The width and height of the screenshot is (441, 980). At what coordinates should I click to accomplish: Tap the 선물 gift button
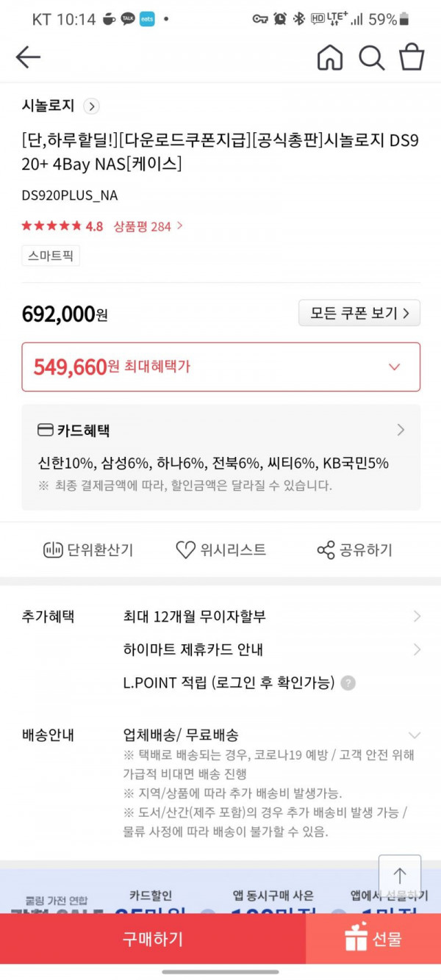click(373, 939)
